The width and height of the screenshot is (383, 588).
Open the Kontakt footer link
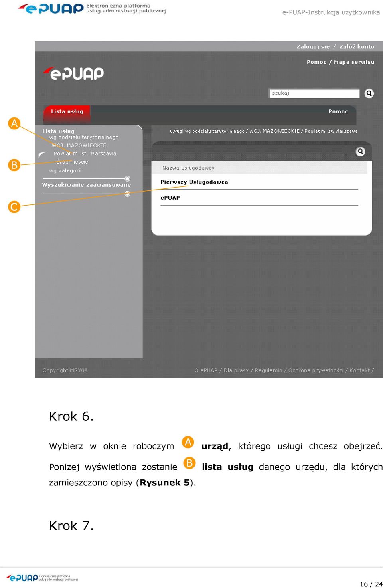tap(359, 370)
